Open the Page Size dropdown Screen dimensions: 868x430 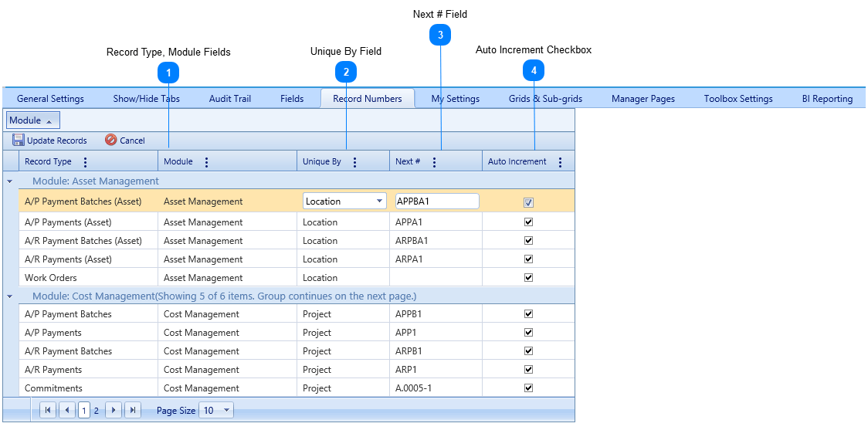(216, 410)
